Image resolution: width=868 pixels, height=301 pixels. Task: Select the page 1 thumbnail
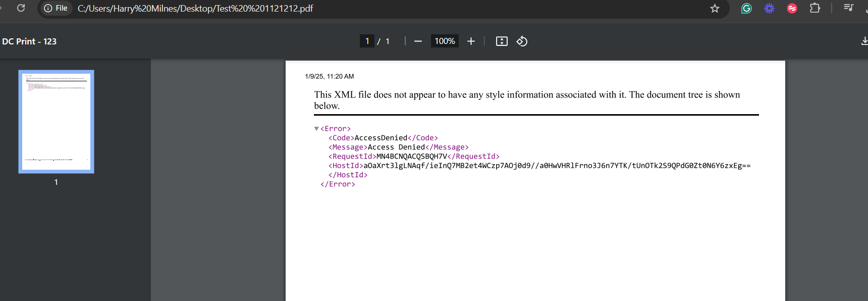point(56,122)
